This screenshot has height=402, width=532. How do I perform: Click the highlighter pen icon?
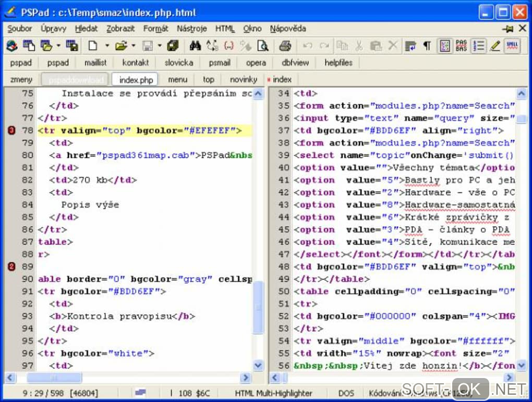pyautogui.click(x=495, y=46)
